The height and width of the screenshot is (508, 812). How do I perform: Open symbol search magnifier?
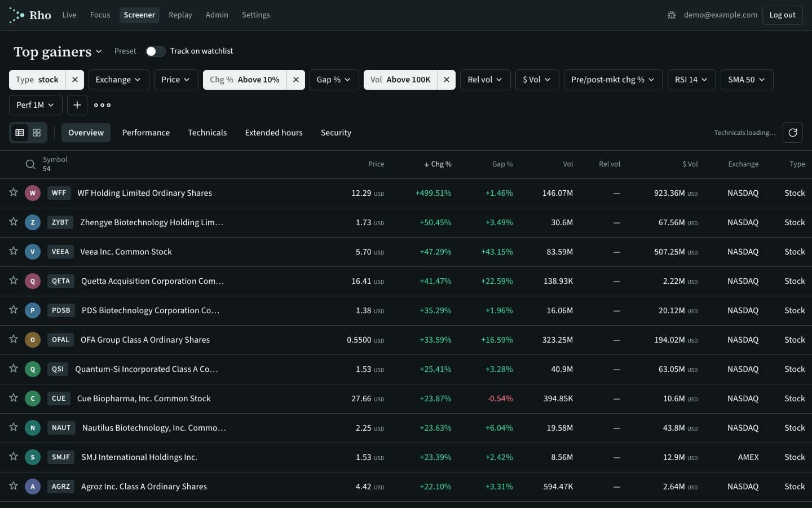pos(30,164)
